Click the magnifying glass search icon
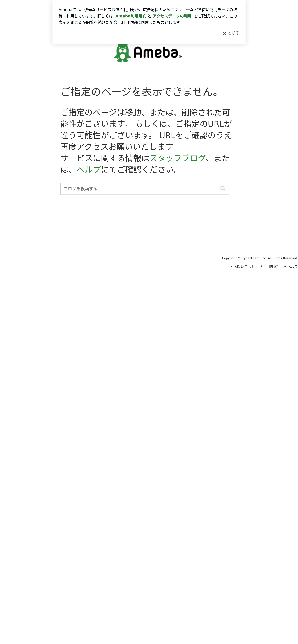 [x=223, y=188]
